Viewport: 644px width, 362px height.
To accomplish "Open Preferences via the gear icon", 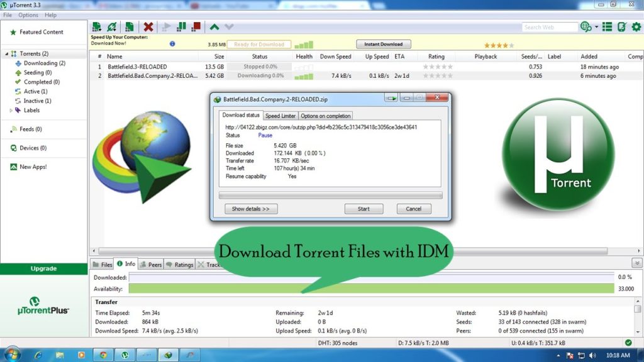I will pos(636,26).
